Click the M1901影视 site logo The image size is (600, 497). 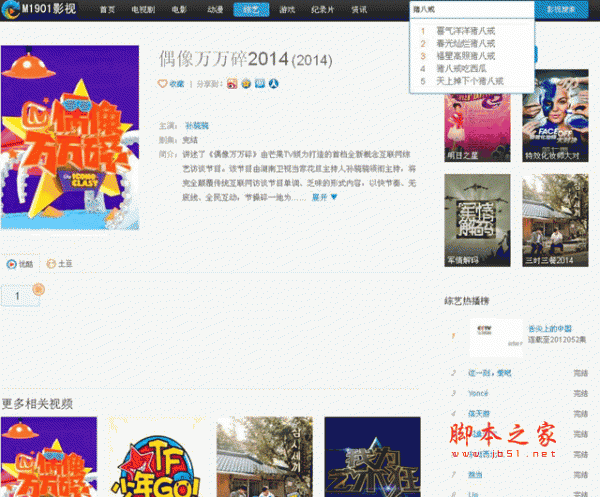pyautogui.click(x=39, y=9)
